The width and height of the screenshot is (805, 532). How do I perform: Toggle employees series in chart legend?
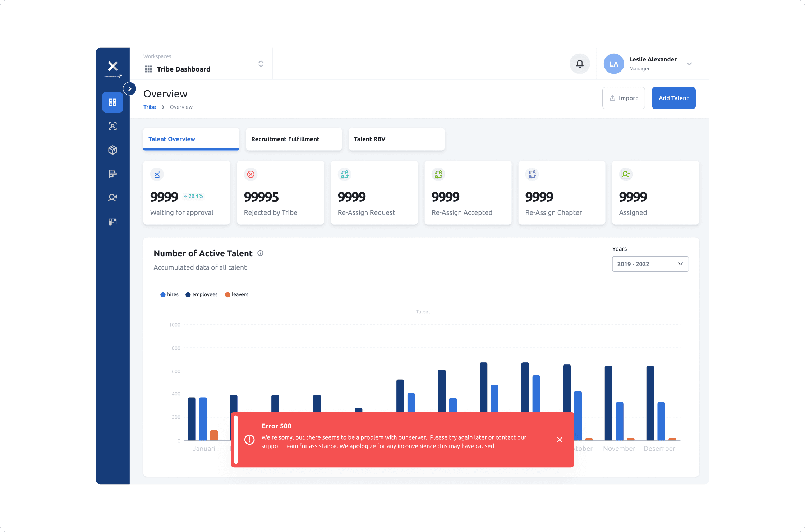click(x=202, y=294)
